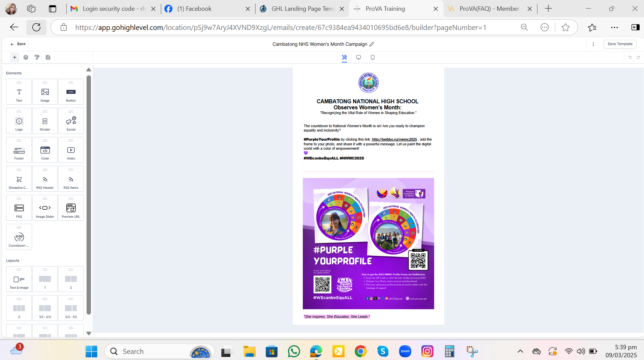Select the Cambatong National High School heading
644x360 pixels.
[367, 101]
